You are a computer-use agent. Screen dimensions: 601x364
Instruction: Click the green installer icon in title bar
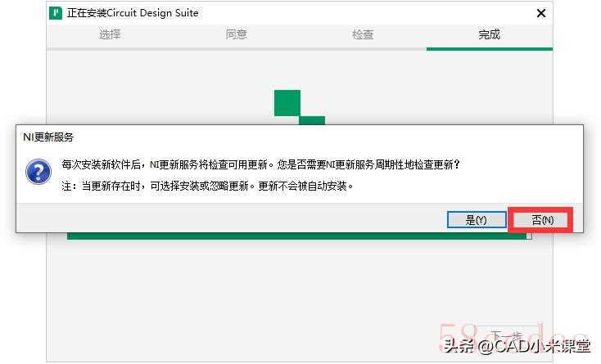click(56, 13)
